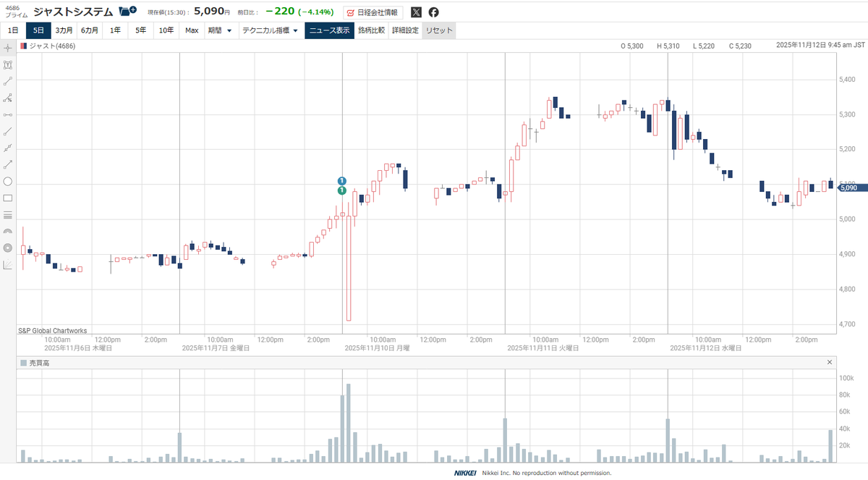Select the regression line tool

coord(8,148)
